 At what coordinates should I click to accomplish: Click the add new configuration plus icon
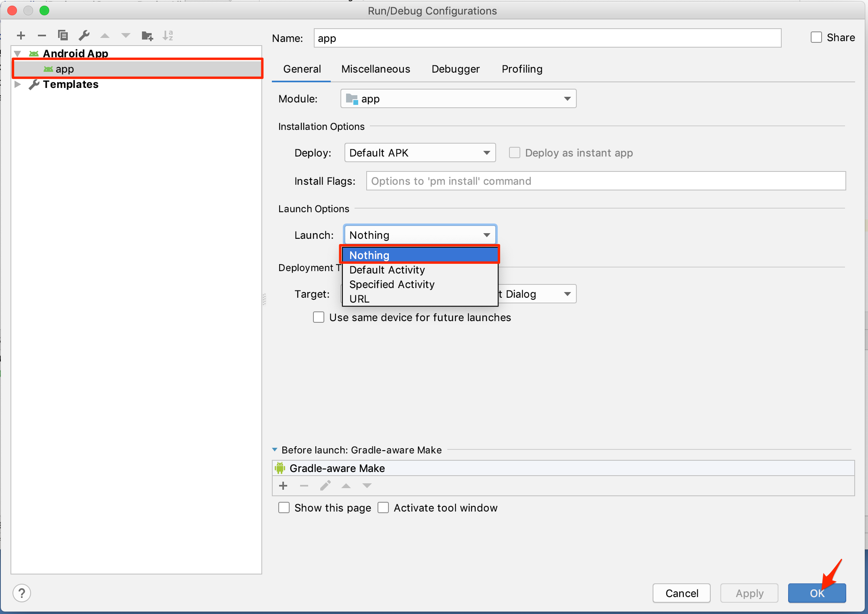(21, 36)
